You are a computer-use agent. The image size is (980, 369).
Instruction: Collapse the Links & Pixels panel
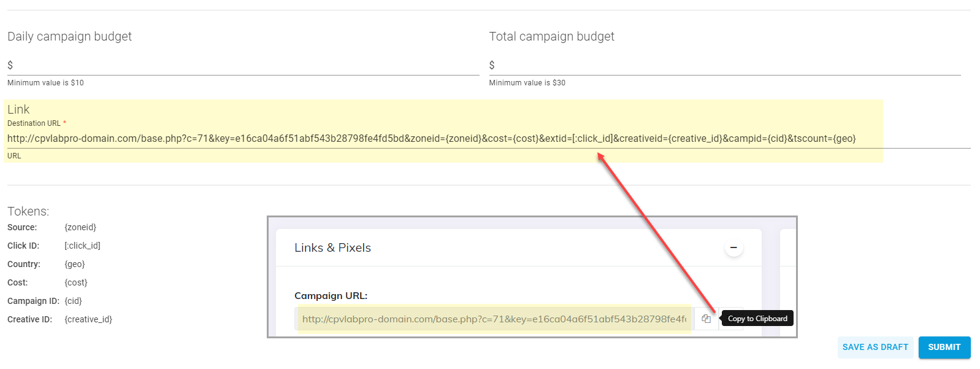(733, 247)
